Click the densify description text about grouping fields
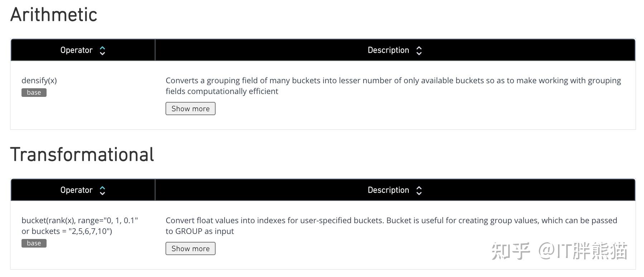Viewport: 644px width, 277px height. pos(393,86)
